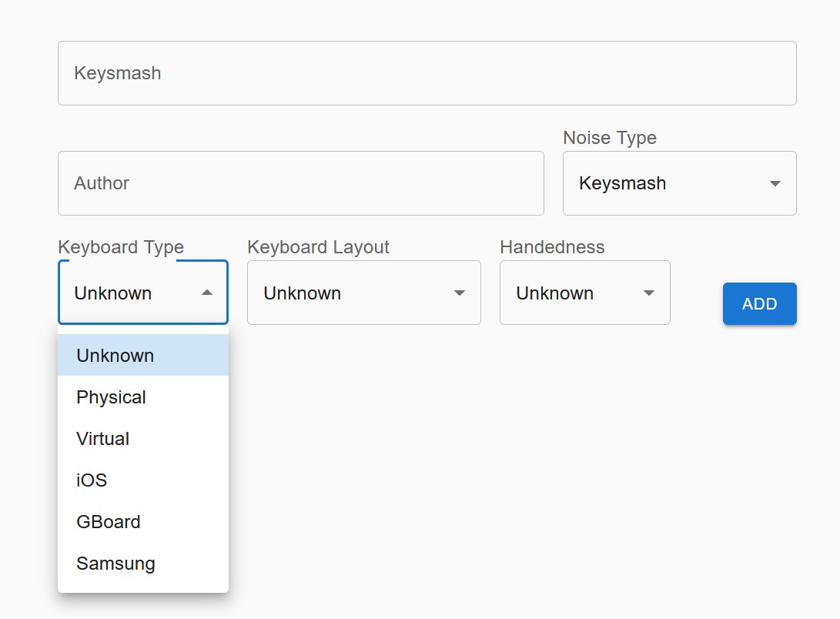Expand the Handedness dropdown
The height and width of the screenshot is (619, 840).
574,293
